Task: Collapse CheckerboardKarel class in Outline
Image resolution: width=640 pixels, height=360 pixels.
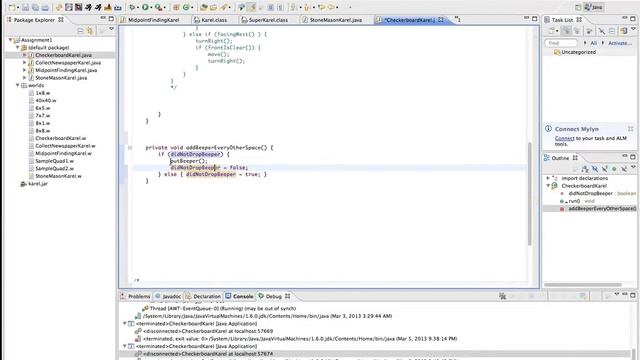Action: (548, 186)
